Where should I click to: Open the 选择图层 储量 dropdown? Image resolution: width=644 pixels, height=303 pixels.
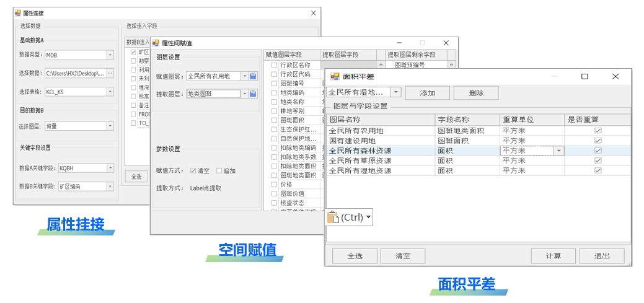pos(110,126)
